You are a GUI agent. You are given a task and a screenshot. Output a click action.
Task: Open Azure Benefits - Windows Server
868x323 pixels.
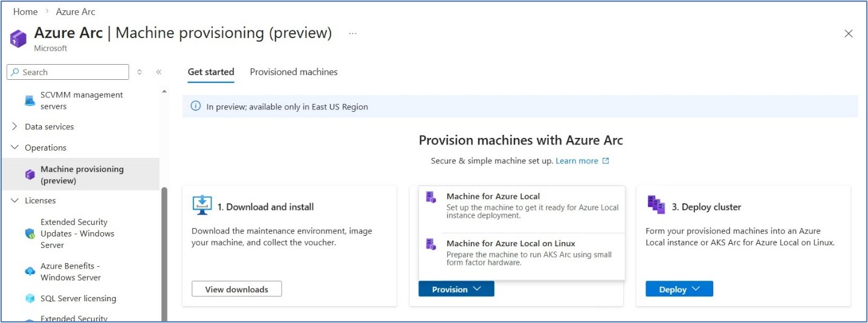pyautogui.click(x=71, y=272)
